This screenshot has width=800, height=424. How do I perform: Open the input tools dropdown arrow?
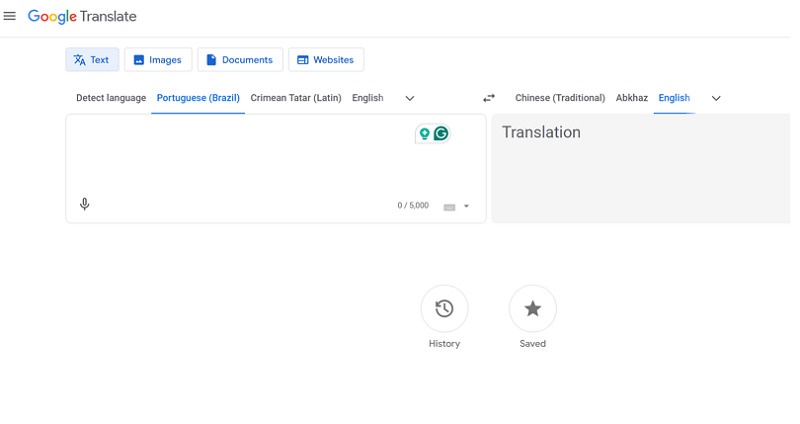[466, 206]
